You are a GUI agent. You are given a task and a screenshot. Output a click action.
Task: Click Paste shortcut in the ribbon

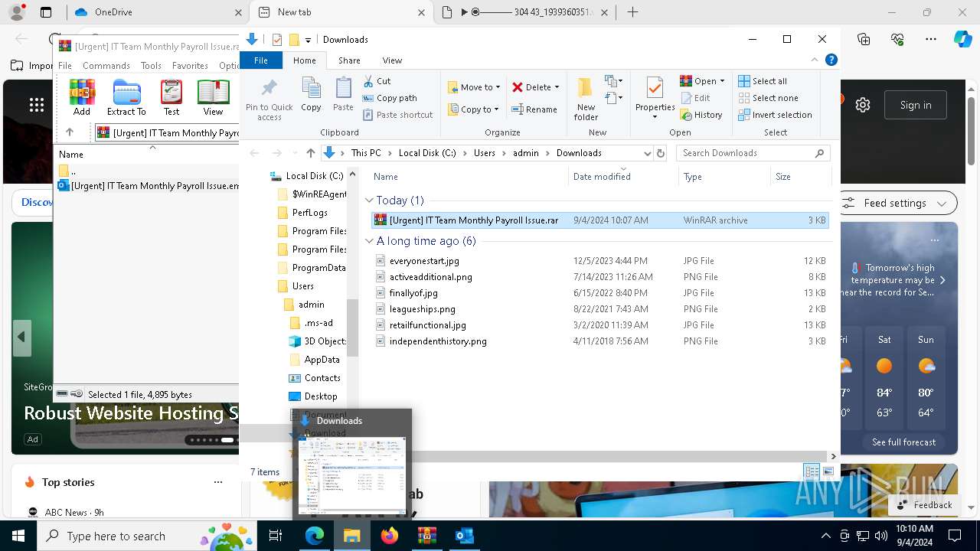(397, 115)
